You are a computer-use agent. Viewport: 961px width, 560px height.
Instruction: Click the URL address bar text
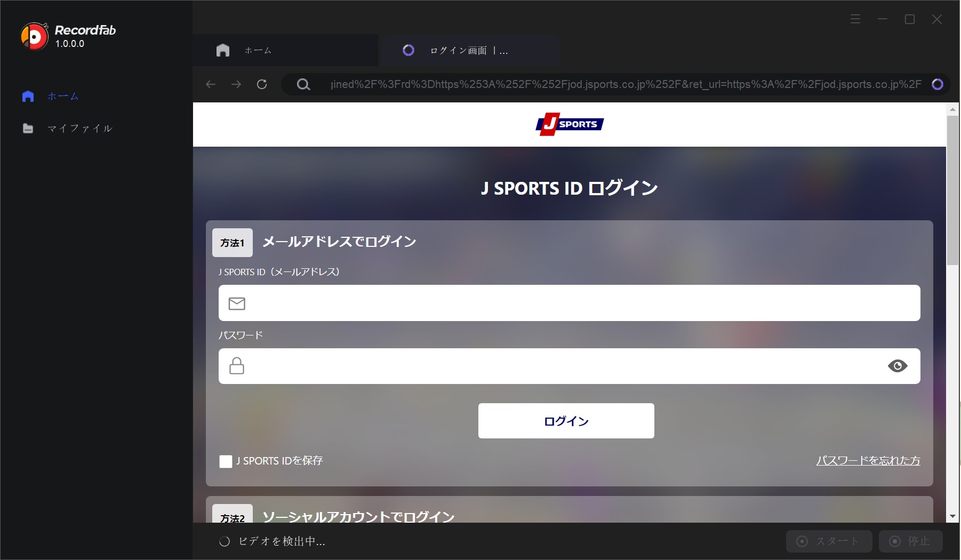(626, 84)
